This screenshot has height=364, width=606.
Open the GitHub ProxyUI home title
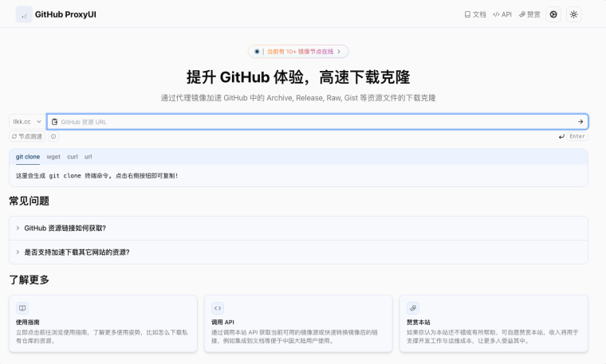pos(65,14)
